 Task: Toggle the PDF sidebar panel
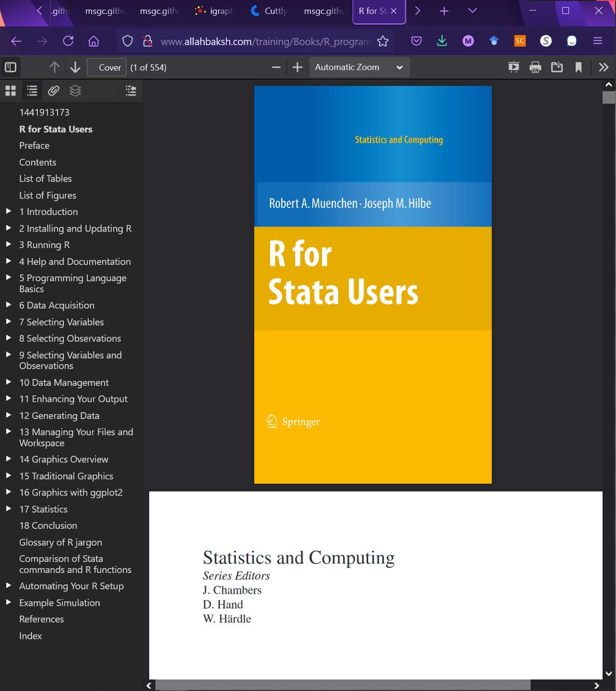pos(10,67)
